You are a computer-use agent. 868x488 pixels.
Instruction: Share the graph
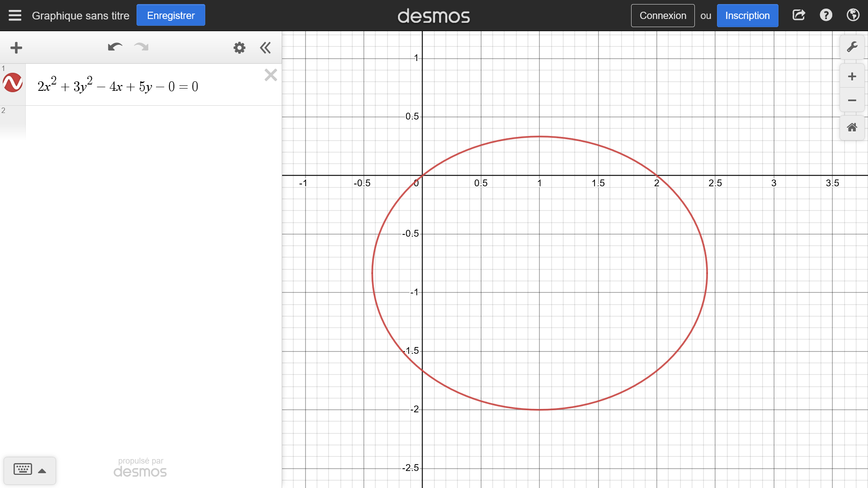[x=799, y=15]
